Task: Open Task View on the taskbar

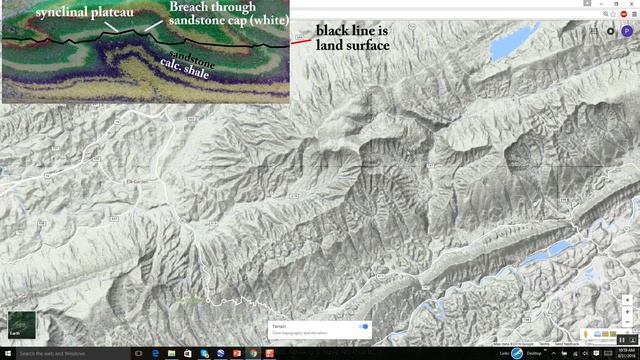Action: coord(139,353)
